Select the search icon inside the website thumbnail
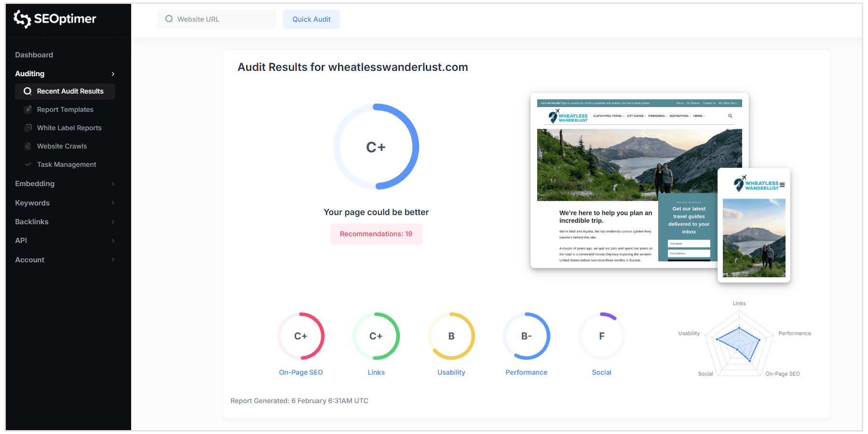Image resolution: width=868 pixels, height=434 pixels. (730, 116)
